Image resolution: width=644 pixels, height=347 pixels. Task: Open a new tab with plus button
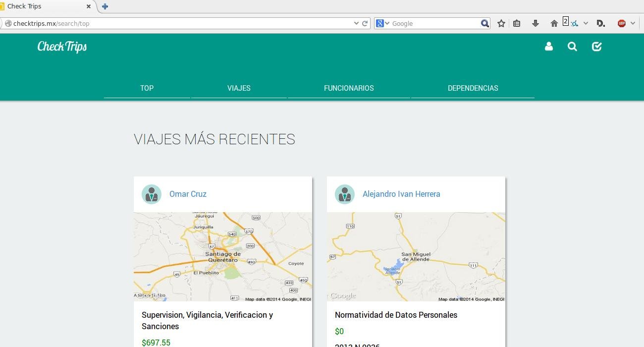(x=105, y=6)
